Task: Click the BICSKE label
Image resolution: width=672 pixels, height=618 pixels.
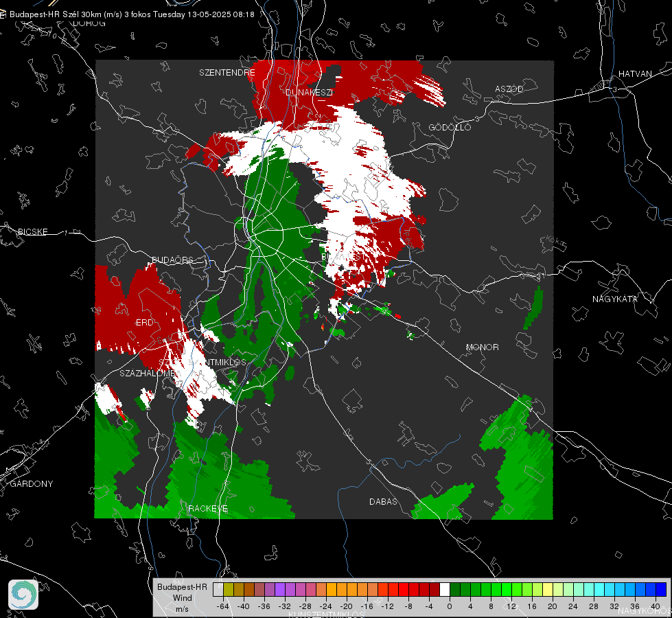Action: click(x=32, y=231)
